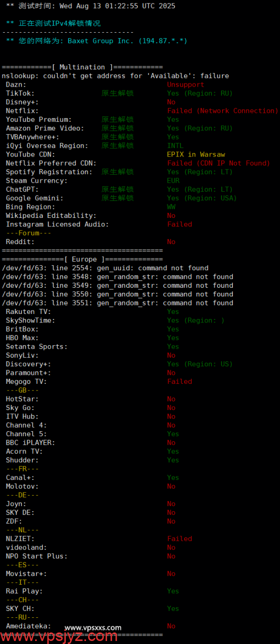
Task: Click the 'SonyLiv:' label
Action: [22, 355]
